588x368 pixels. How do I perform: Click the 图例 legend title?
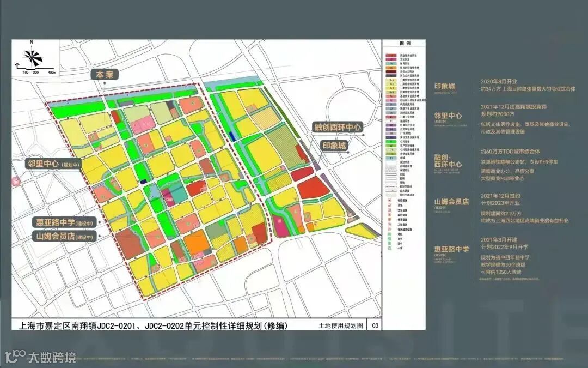click(x=406, y=44)
